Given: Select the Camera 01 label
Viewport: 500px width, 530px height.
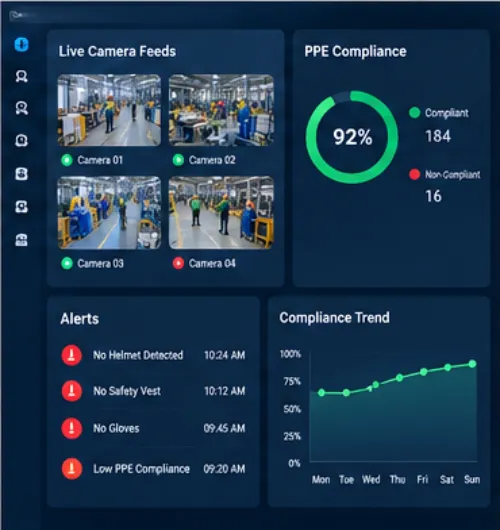Looking at the screenshot, I should [x=100, y=160].
